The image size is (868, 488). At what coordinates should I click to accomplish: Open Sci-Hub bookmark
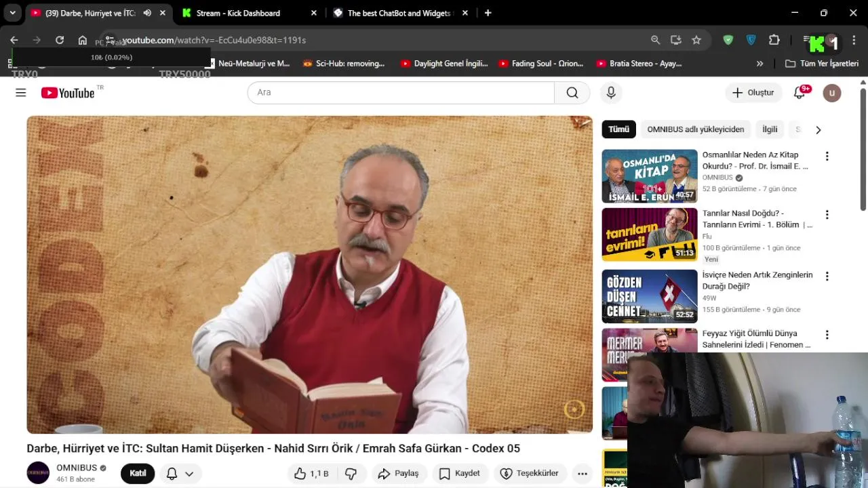344,64
